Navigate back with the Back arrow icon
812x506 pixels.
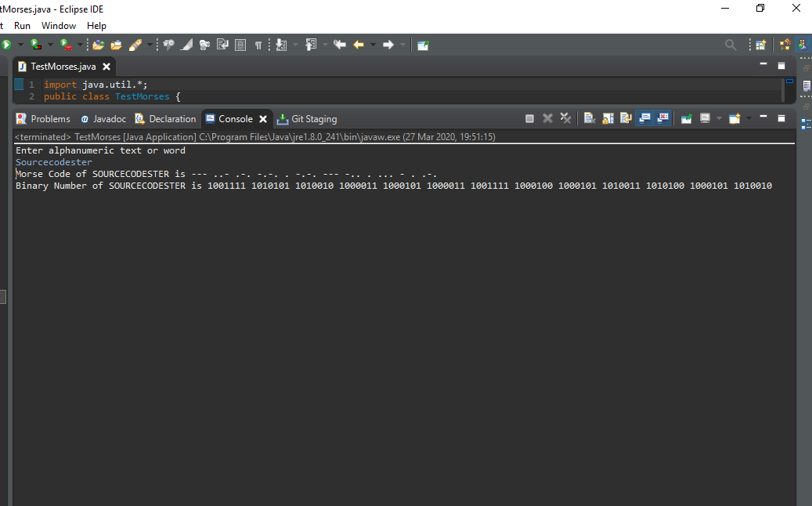tap(359, 45)
